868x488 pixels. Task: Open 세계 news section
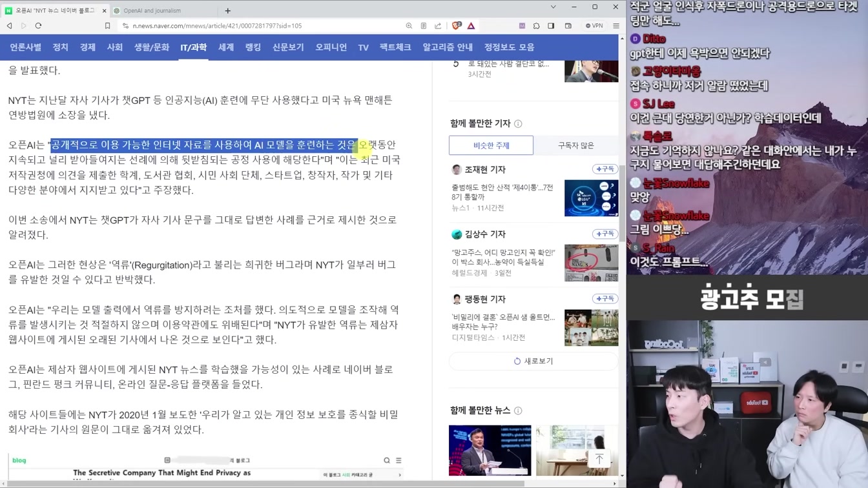(x=226, y=47)
